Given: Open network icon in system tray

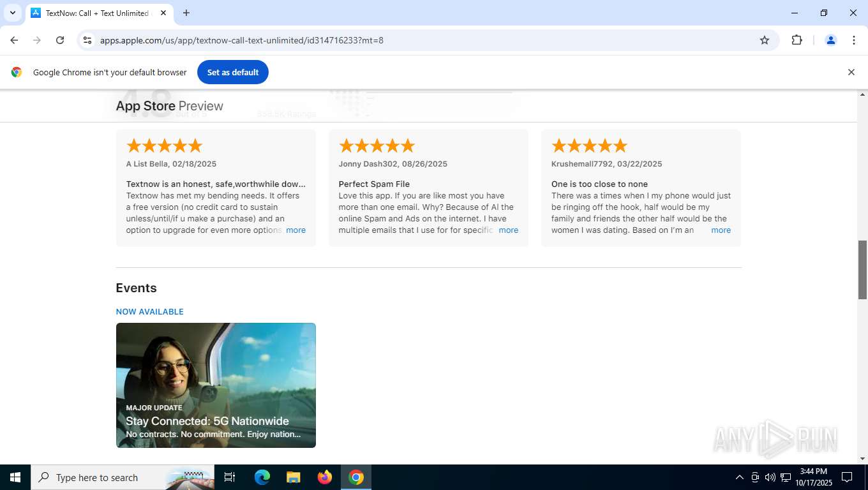Looking at the screenshot, I should (x=786, y=477).
